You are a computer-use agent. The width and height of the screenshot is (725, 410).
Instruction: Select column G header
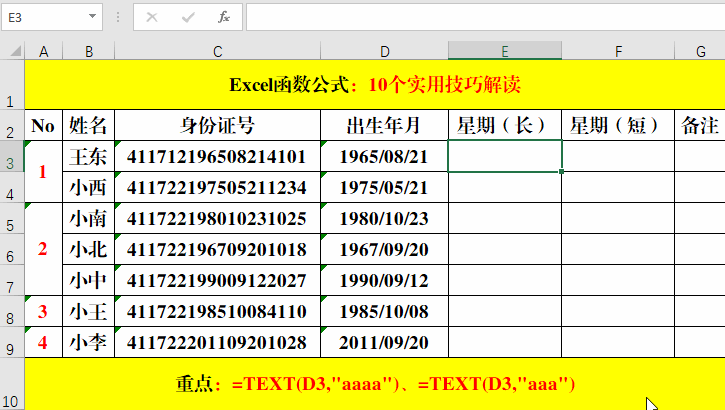point(700,51)
